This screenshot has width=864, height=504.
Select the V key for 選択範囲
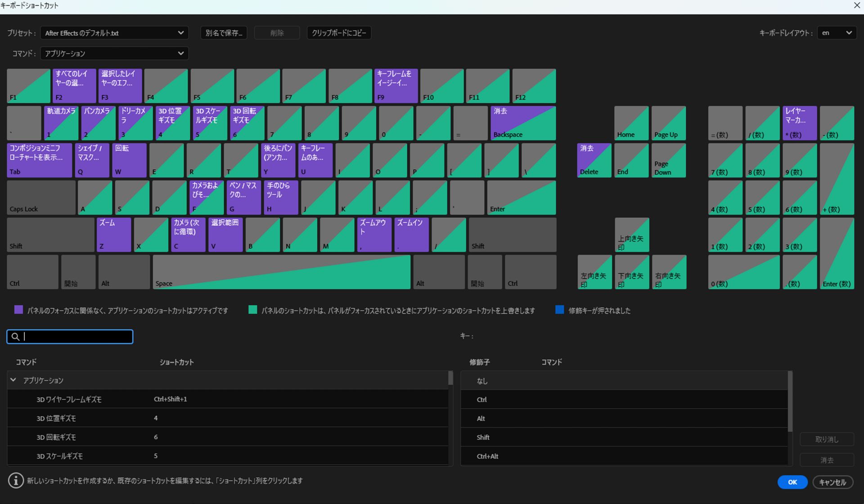tap(225, 234)
